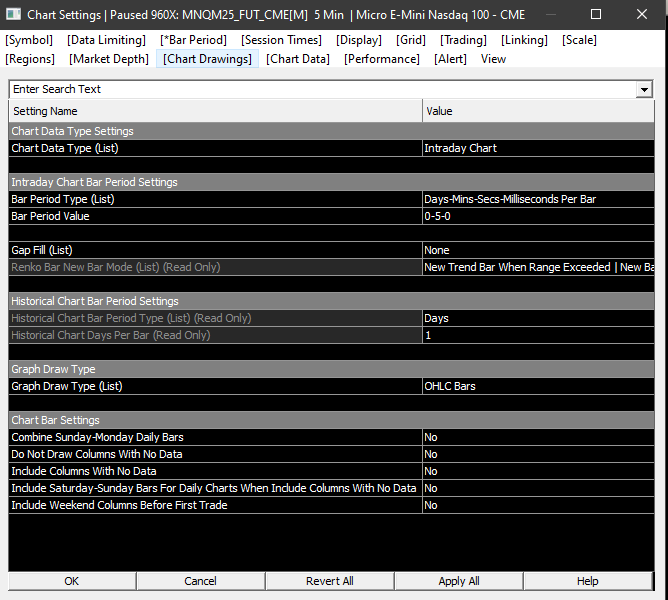Open the [Session Times] tab
Viewport: 668px width, 600px height.
point(281,40)
